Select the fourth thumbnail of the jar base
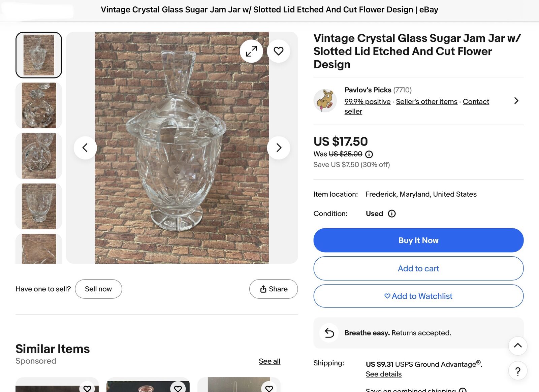The width and height of the screenshot is (539, 392). [x=39, y=206]
